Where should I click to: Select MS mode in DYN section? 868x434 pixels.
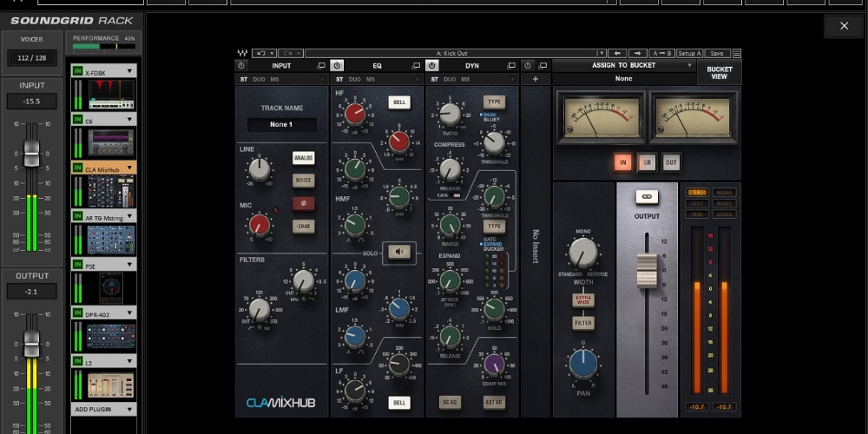[465, 80]
